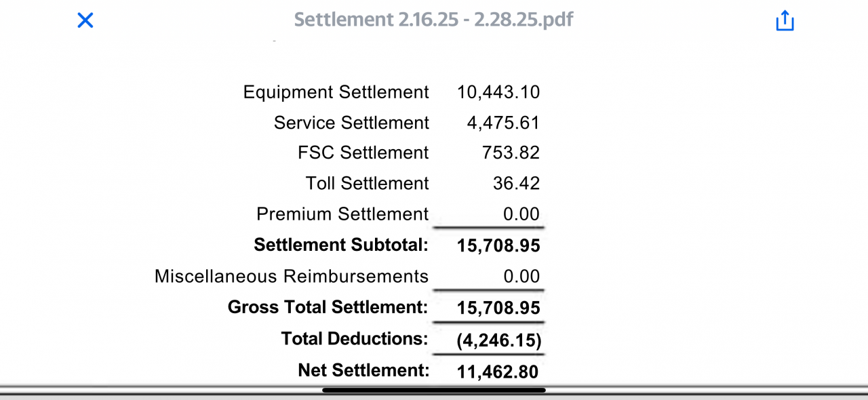868x400 pixels.
Task: Click the Toll Settlement label
Action: [367, 183]
